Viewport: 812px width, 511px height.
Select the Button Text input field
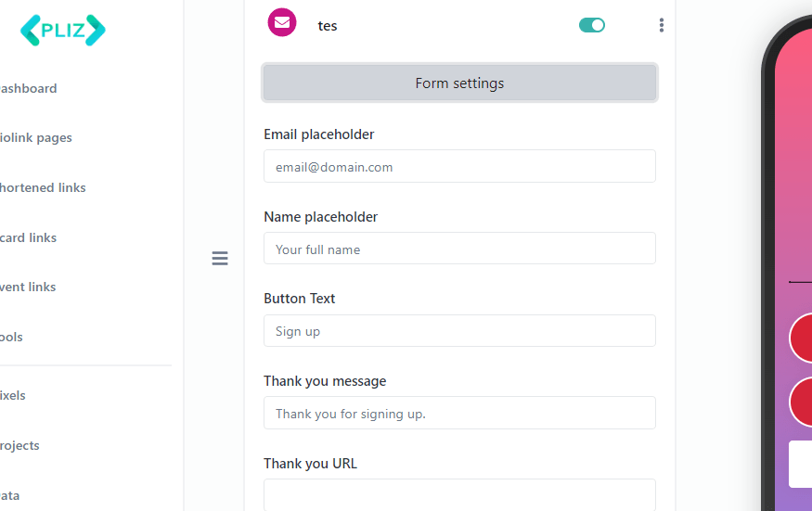coord(459,331)
